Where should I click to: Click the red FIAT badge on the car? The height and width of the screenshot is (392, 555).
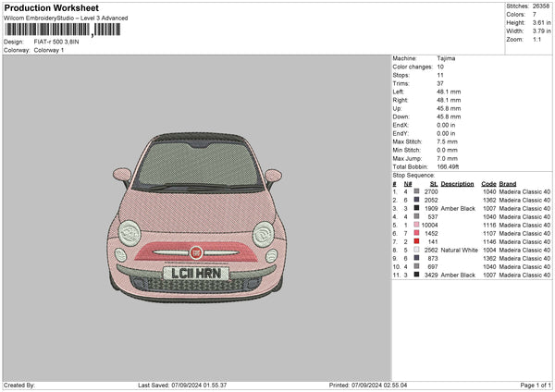point(196,251)
